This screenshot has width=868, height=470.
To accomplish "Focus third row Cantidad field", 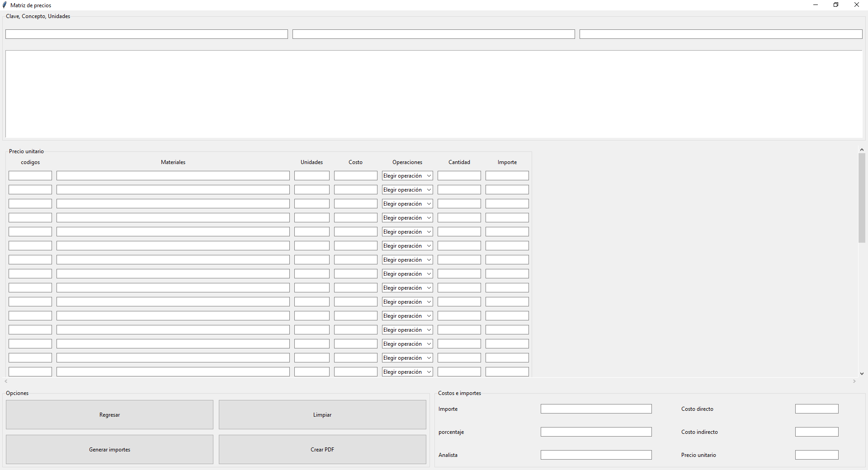I will pyautogui.click(x=459, y=204).
